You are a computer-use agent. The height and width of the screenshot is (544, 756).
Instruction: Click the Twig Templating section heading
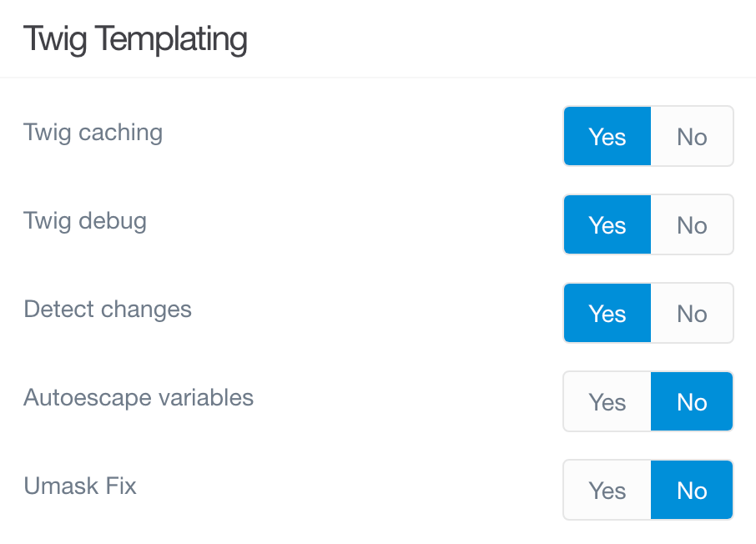tap(135, 38)
